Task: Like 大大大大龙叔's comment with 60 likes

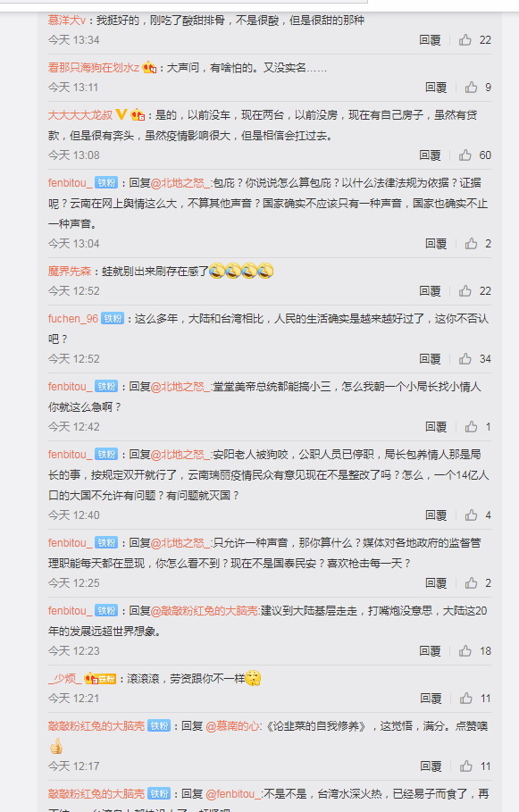Action: [465, 155]
